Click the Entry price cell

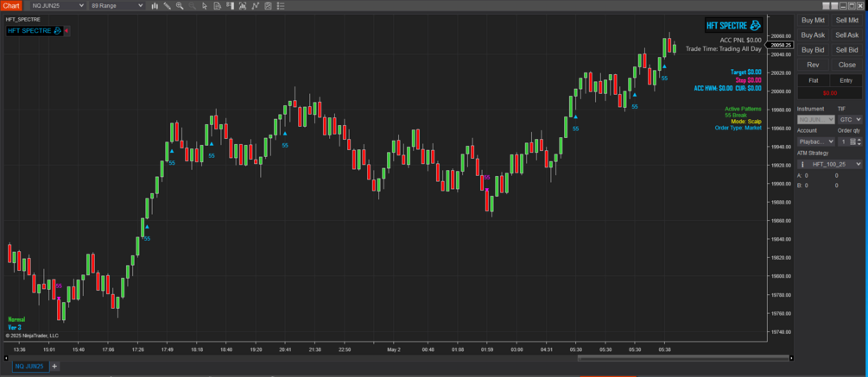point(846,81)
